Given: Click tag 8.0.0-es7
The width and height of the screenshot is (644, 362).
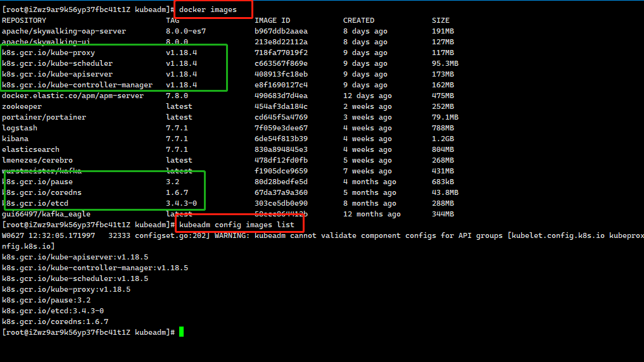Looking at the screenshot, I should coord(186,31).
